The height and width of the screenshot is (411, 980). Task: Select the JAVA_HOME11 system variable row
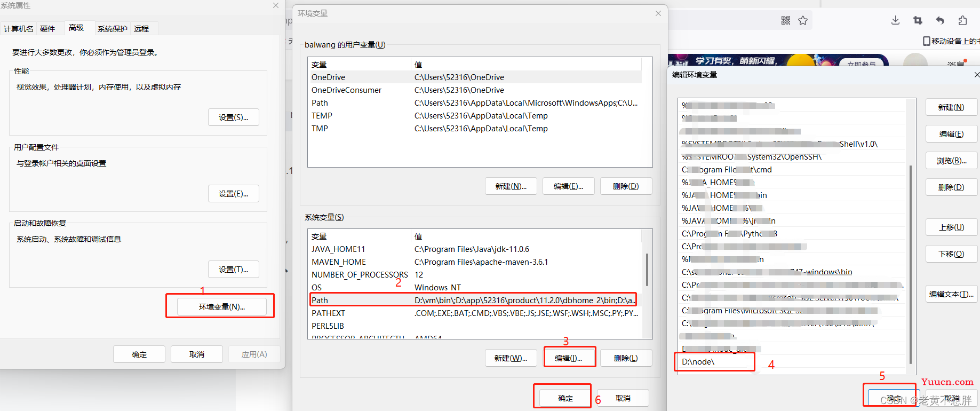(x=475, y=249)
